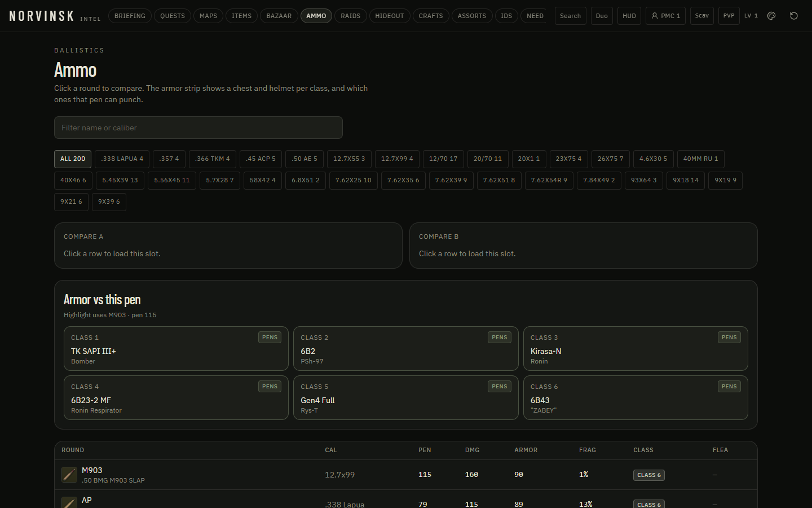The width and height of the screenshot is (812, 508).
Task: Toggle the Duo mode button
Action: pos(602,16)
